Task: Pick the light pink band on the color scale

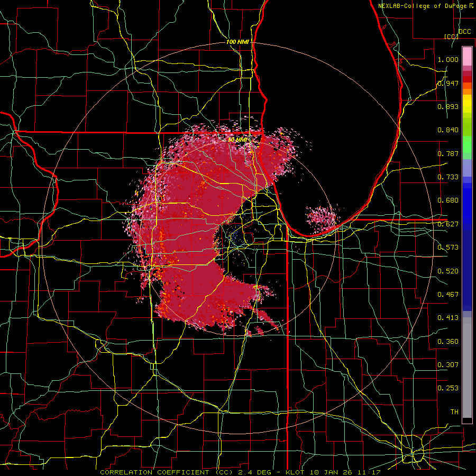Action: (467, 57)
